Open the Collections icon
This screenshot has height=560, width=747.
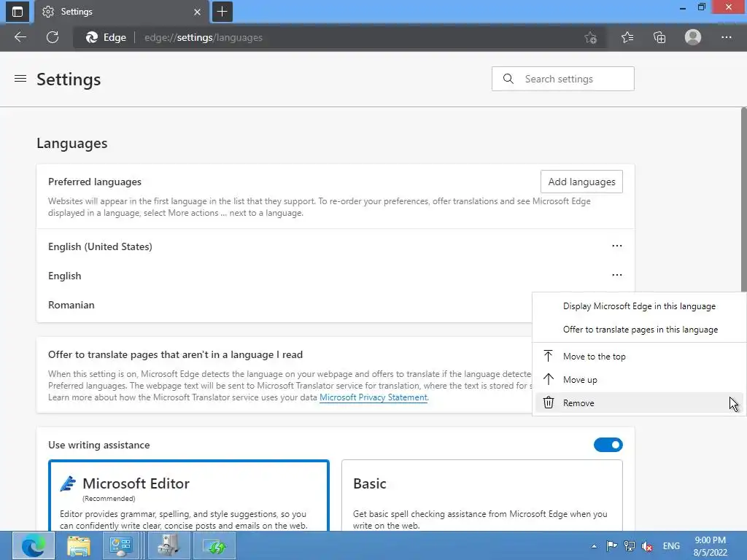coord(659,37)
